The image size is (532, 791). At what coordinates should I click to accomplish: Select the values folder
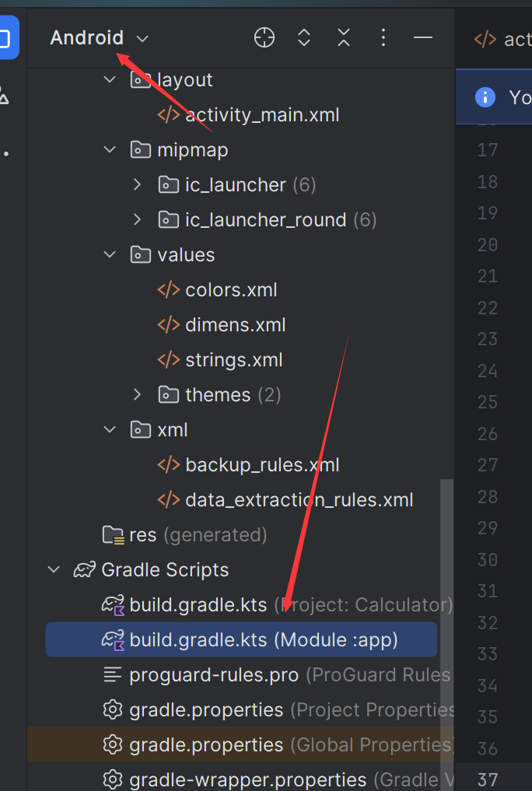(186, 255)
